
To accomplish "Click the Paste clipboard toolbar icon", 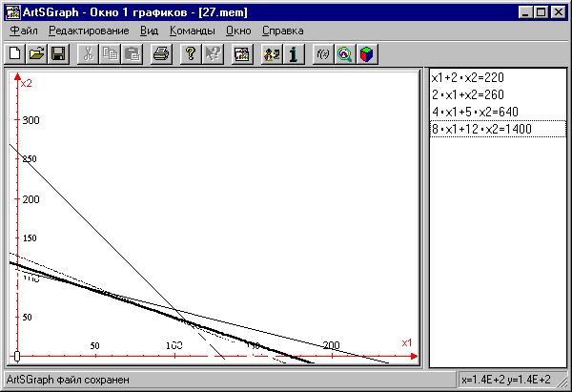I will pyautogui.click(x=133, y=54).
